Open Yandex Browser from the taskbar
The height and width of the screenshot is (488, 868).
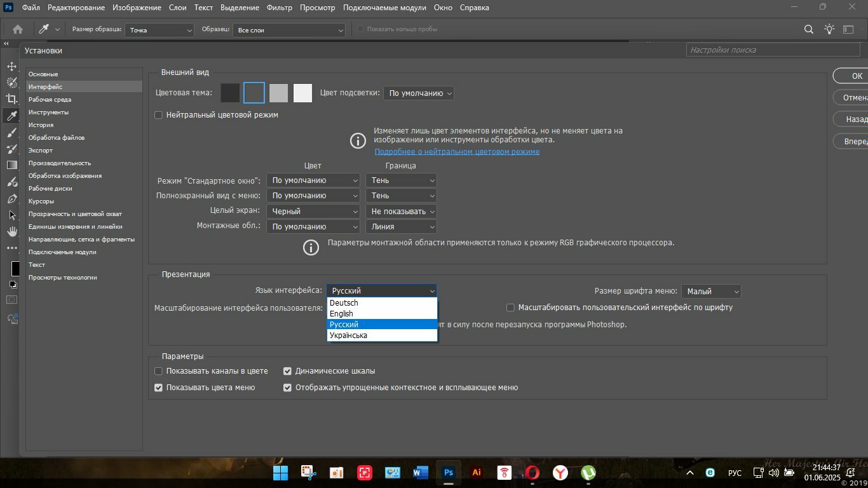click(560, 473)
